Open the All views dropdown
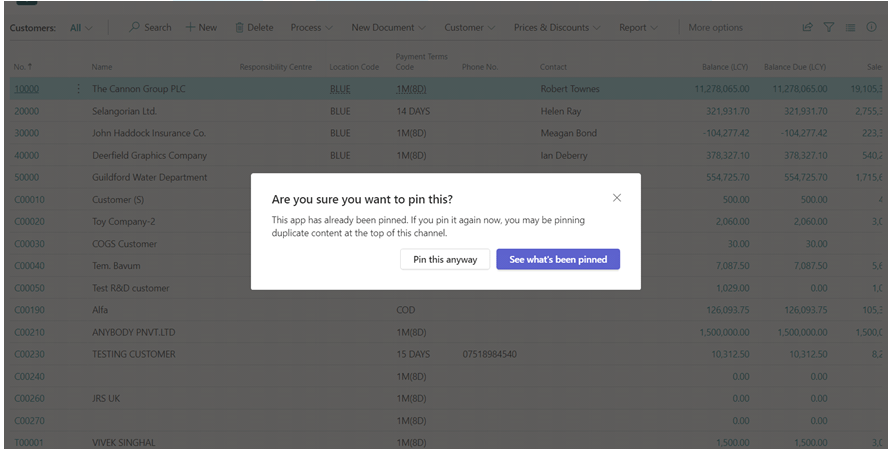Viewport: 888px width, 451px height. pyautogui.click(x=81, y=27)
